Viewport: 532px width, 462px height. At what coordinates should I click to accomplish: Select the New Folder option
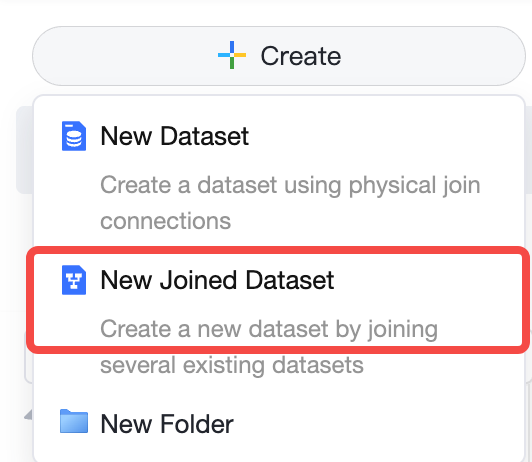pos(279,424)
